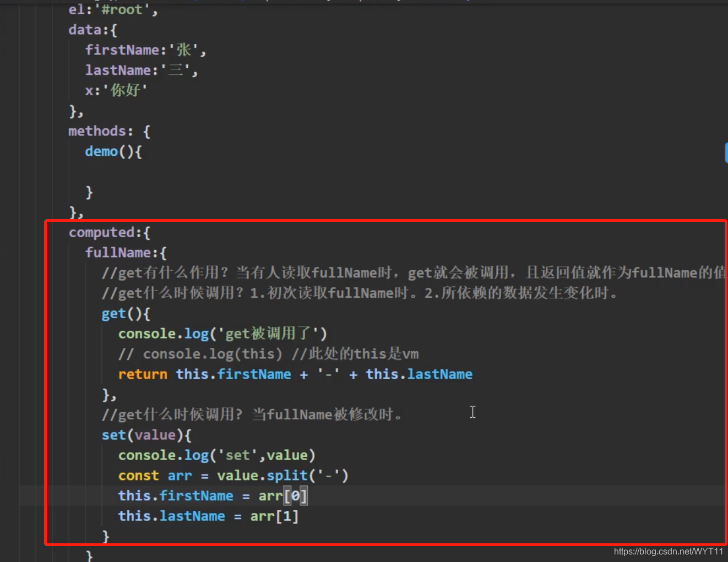This screenshot has width=728, height=562.
Task: Click the '你好' string assigned to x
Action: [x=125, y=90]
